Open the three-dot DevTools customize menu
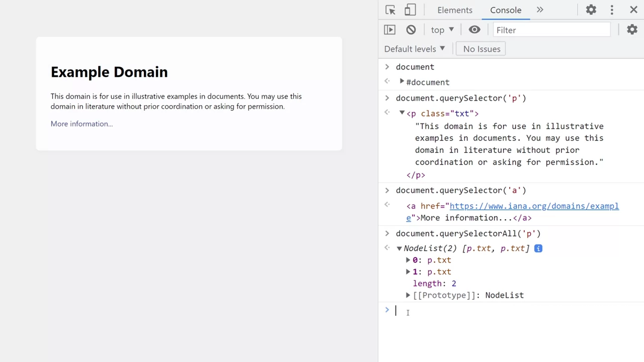The image size is (644, 362). tap(612, 10)
